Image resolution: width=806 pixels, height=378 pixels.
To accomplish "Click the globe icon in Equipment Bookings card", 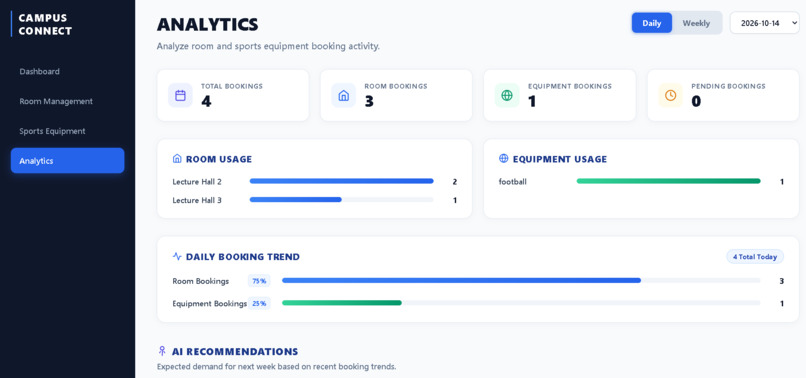I will [x=507, y=95].
